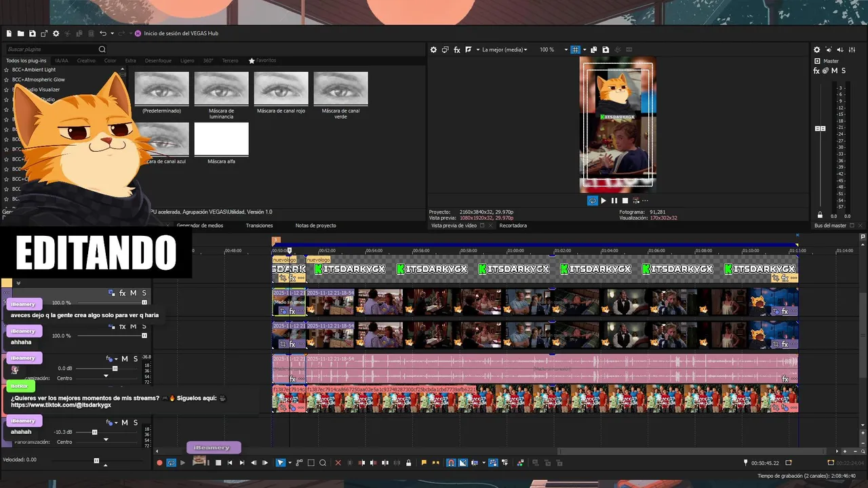Open the Favoritos plugin tab

click(262, 60)
